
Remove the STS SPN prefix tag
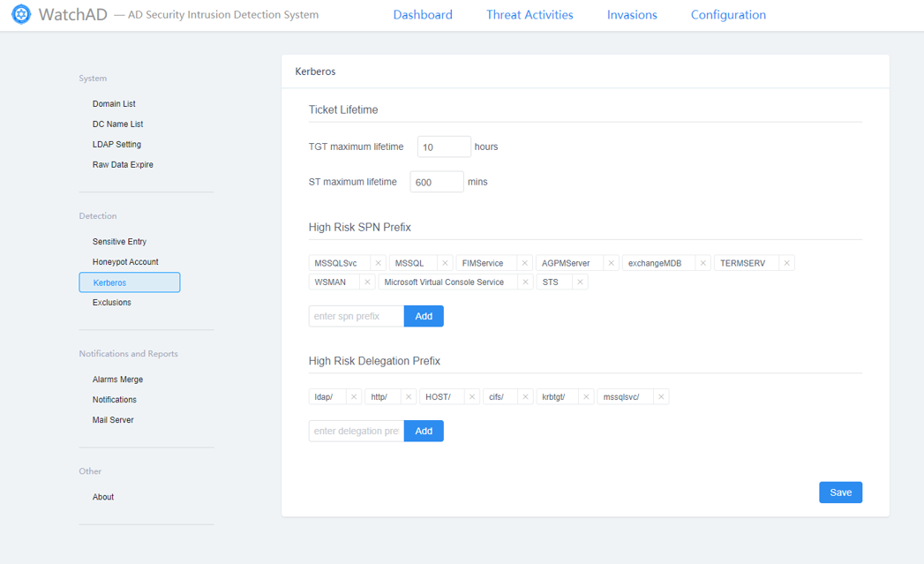point(580,282)
